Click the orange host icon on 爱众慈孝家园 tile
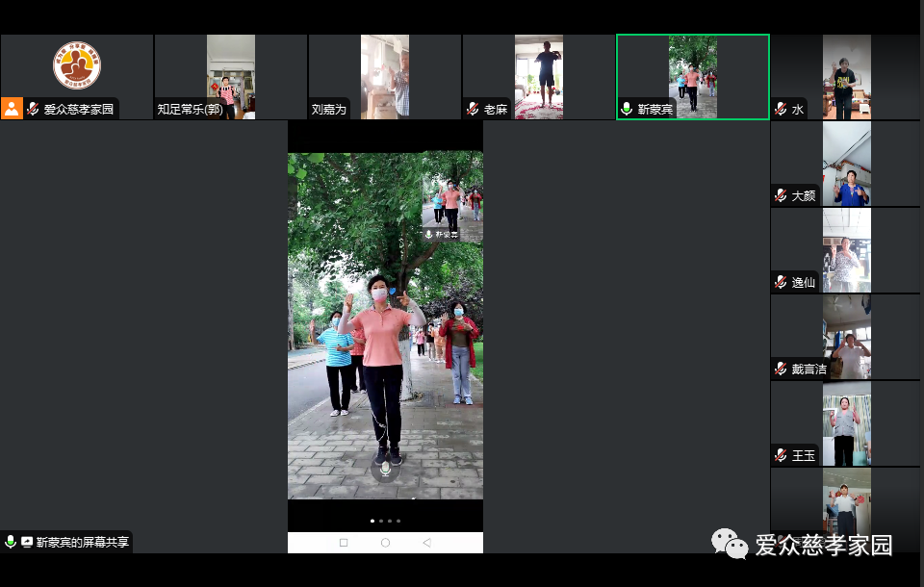The image size is (924, 587). [x=12, y=108]
